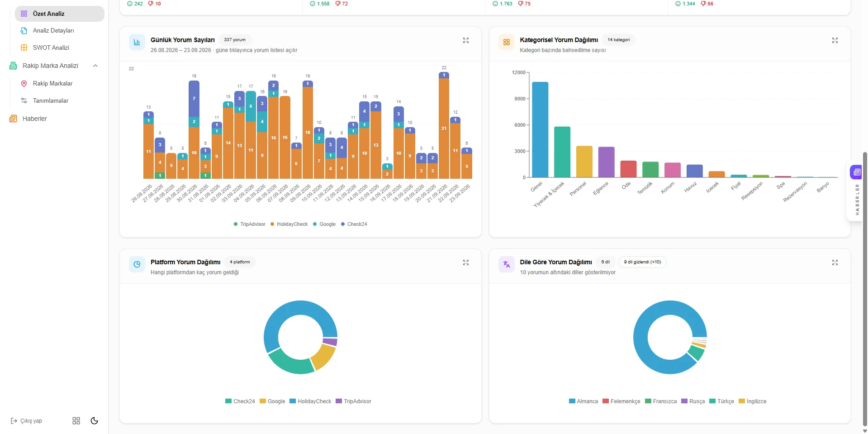Click the Oda category bar

pos(628,169)
